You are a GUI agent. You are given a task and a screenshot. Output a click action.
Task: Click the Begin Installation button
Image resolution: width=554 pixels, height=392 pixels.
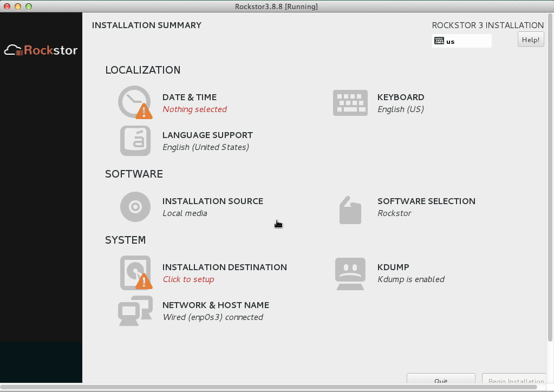[514, 380]
